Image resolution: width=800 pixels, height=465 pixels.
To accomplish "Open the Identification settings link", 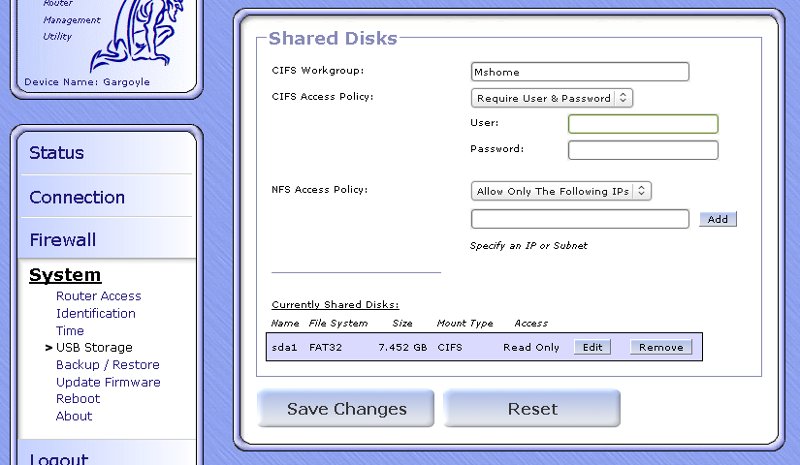I will 96,313.
